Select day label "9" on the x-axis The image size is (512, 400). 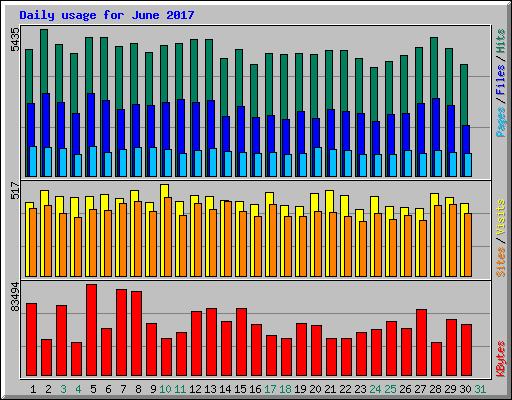pos(153,389)
